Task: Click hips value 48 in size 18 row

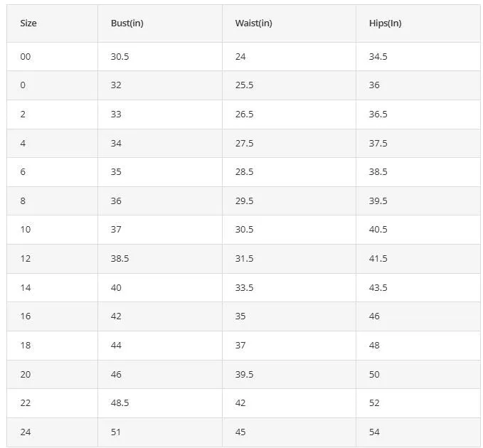Action: coord(374,346)
